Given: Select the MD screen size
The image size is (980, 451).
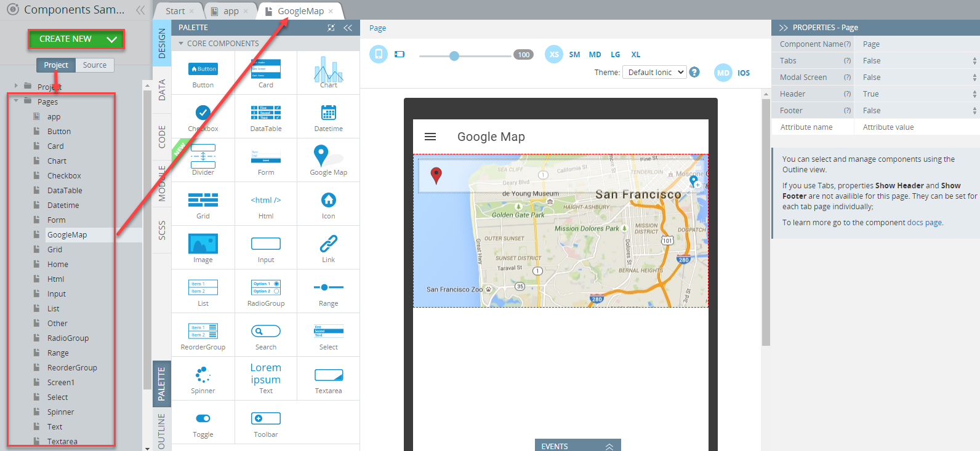Looking at the screenshot, I should tap(595, 55).
